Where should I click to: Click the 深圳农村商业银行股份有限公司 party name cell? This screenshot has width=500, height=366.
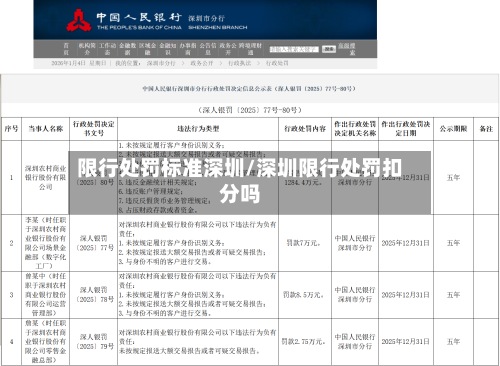point(46,177)
